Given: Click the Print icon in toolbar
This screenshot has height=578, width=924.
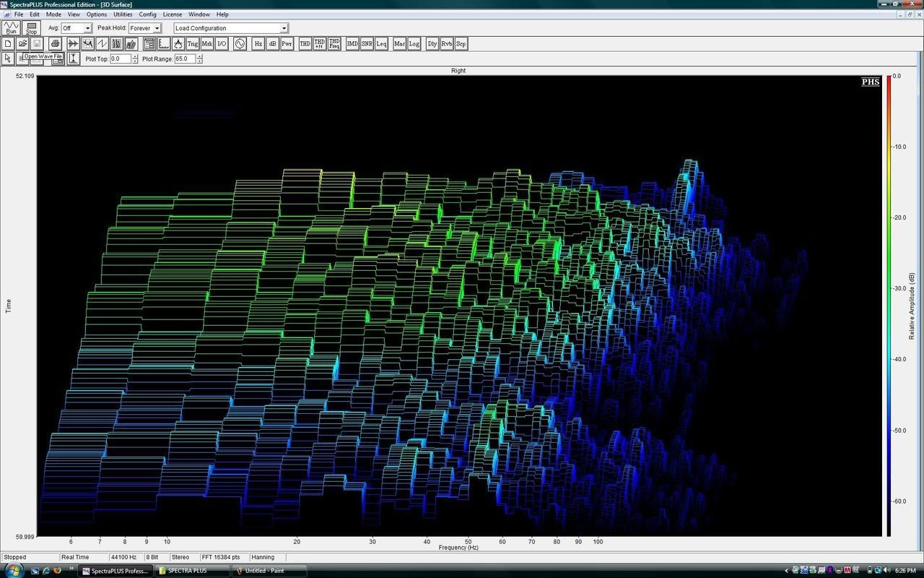Looking at the screenshot, I should tap(55, 44).
